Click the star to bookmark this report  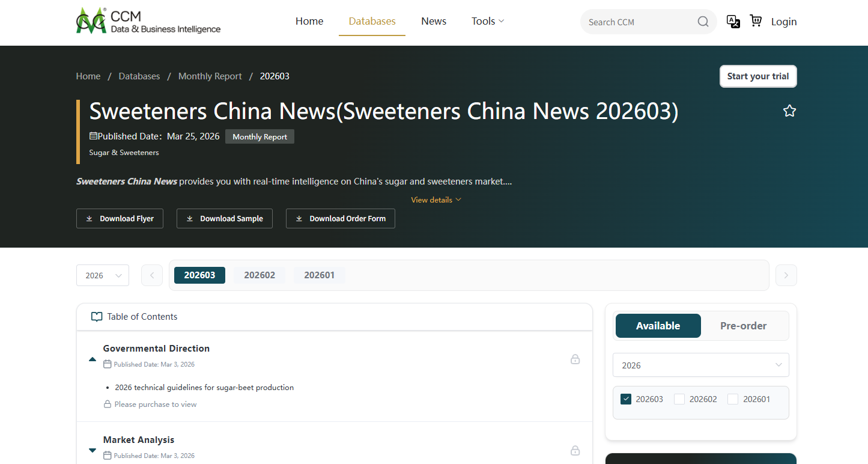(789, 111)
